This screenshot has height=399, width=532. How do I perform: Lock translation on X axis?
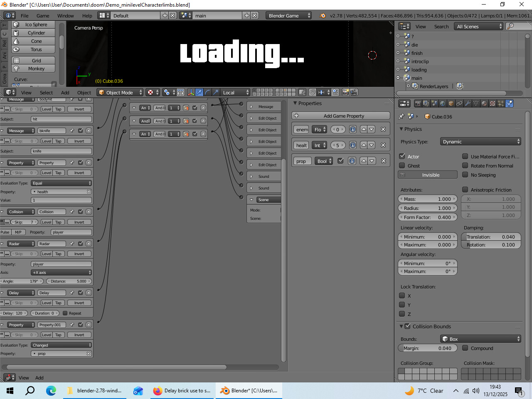(x=402, y=296)
